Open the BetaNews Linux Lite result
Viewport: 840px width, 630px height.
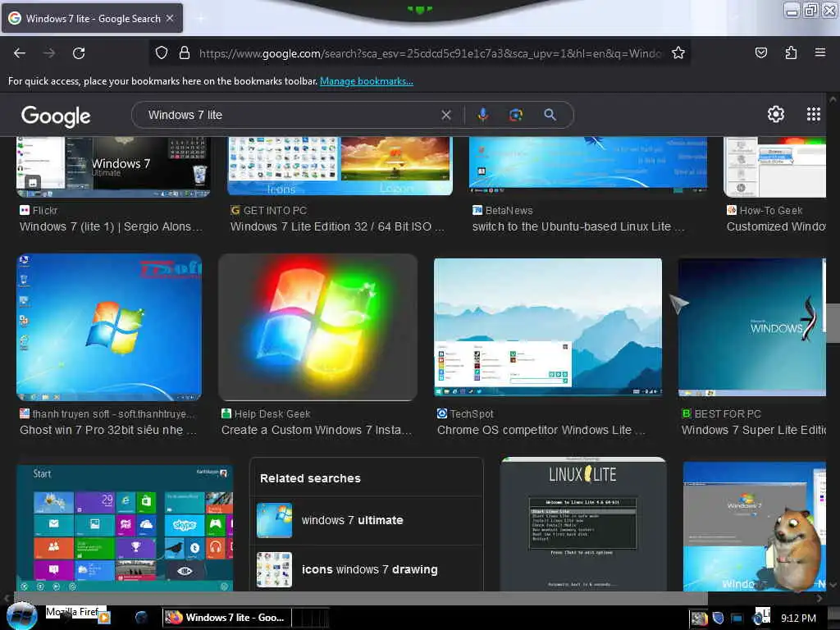pyautogui.click(x=578, y=226)
